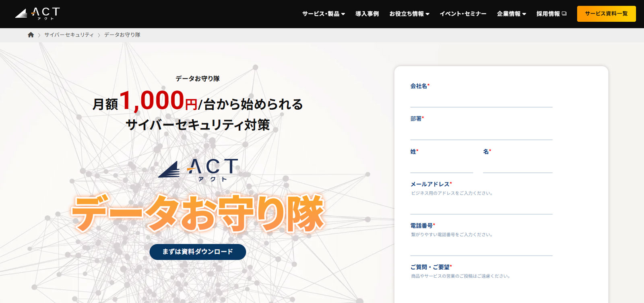The height and width of the screenshot is (303, 644).
Task: Open the イベント・セミナー menu item
Action: click(463, 14)
